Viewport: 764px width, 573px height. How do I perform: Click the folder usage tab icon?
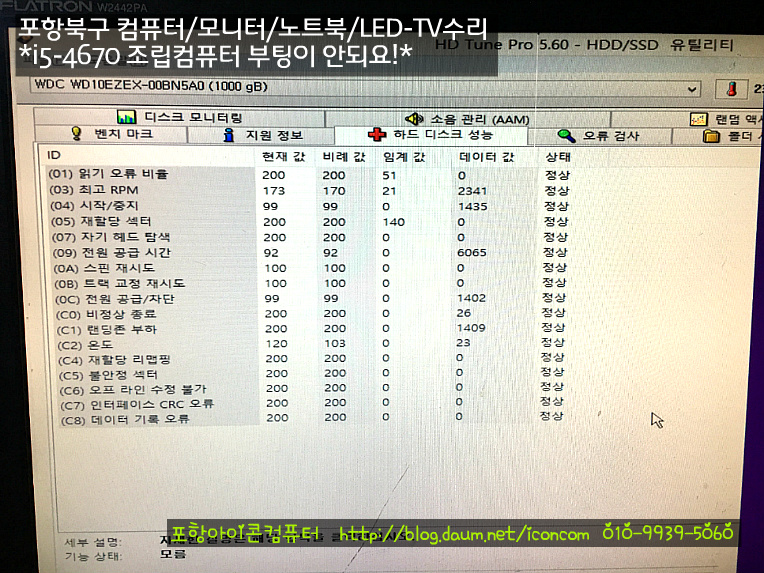tap(711, 136)
